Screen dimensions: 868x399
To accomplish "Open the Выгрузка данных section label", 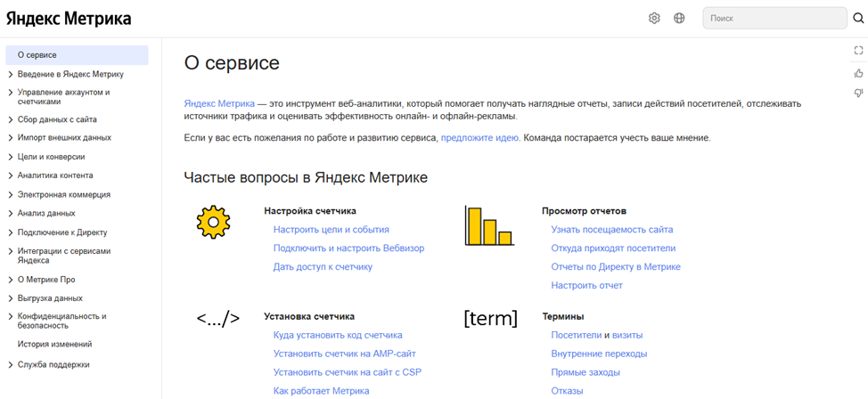I will pos(50,298).
